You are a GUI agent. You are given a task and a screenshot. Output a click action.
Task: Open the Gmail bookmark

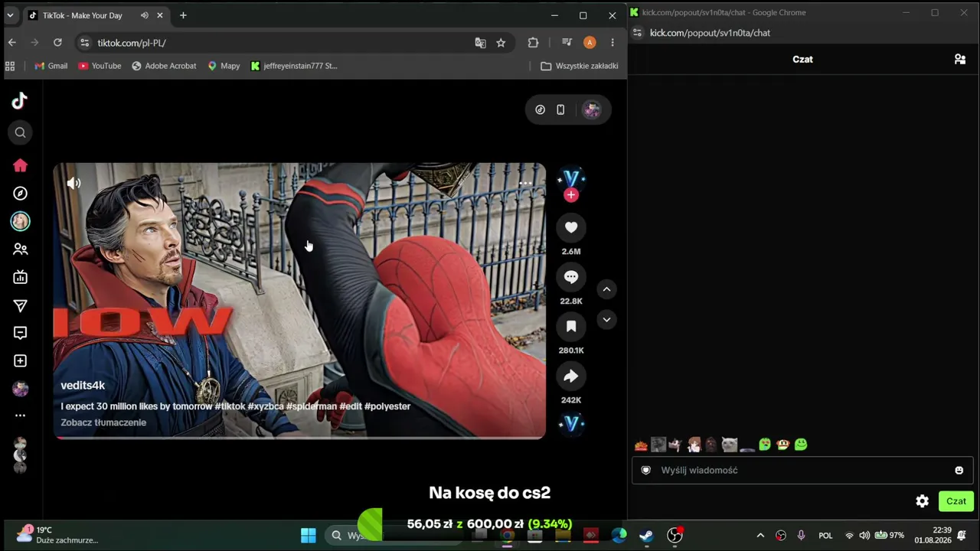tap(51, 66)
